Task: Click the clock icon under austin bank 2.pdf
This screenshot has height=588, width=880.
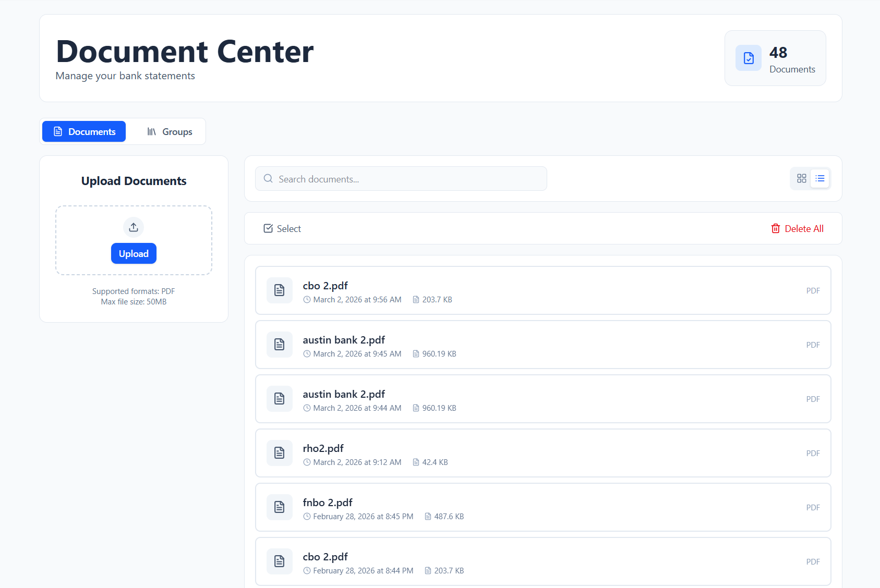Action: point(307,353)
